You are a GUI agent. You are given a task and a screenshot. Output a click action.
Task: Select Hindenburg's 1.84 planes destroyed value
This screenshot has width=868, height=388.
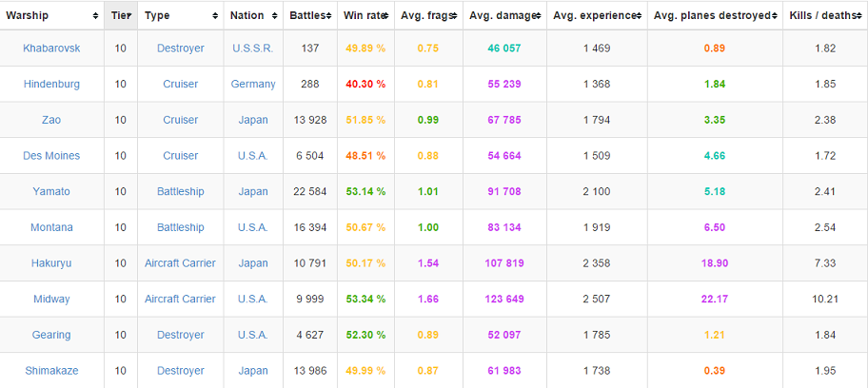pos(715,84)
